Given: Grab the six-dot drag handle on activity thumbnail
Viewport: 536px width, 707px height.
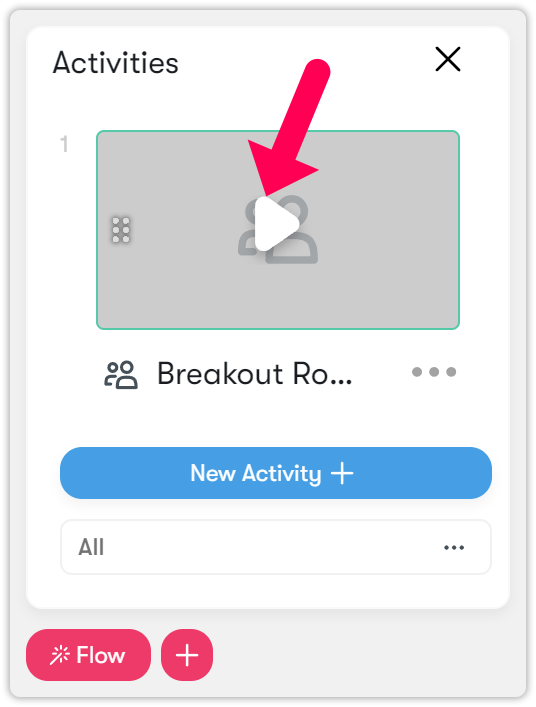Looking at the screenshot, I should click(x=121, y=230).
